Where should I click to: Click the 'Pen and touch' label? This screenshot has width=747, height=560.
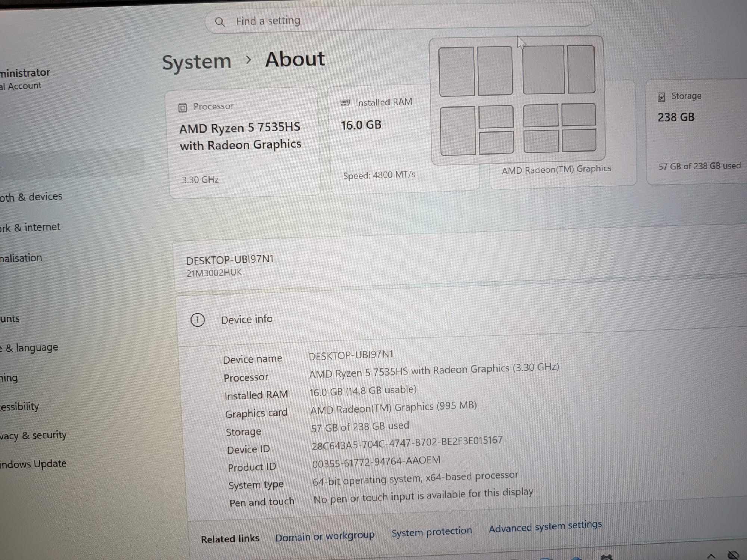coord(262,502)
